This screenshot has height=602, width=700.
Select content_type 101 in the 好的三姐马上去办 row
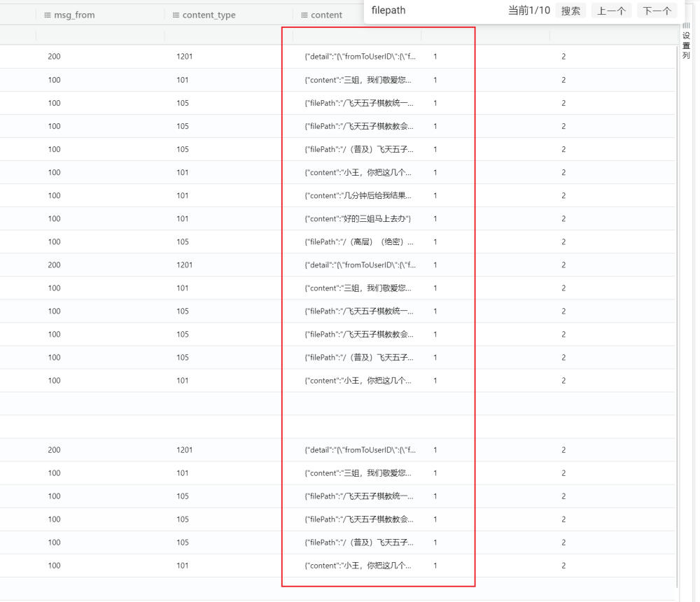click(183, 219)
